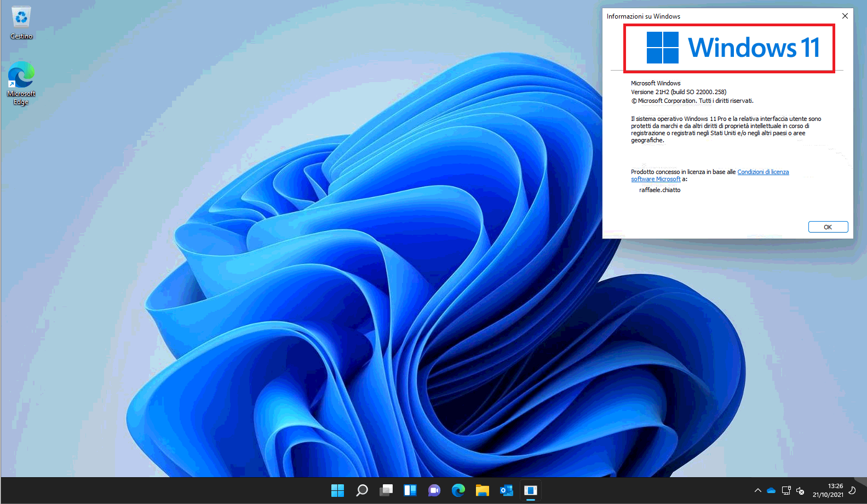The height and width of the screenshot is (504, 867).
Task: Click the Microsoft Corporation copyright line
Action: (x=692, y=101)
